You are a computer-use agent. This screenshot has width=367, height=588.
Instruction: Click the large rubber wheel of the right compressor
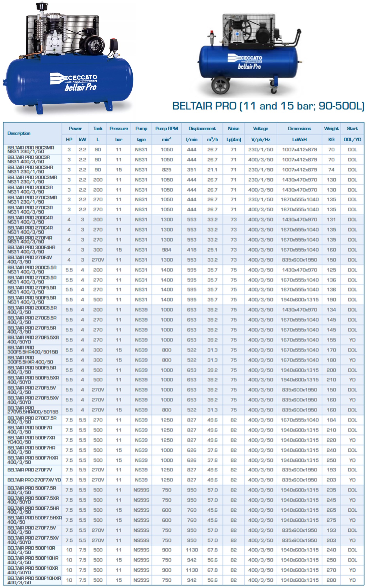coord(220,86)
